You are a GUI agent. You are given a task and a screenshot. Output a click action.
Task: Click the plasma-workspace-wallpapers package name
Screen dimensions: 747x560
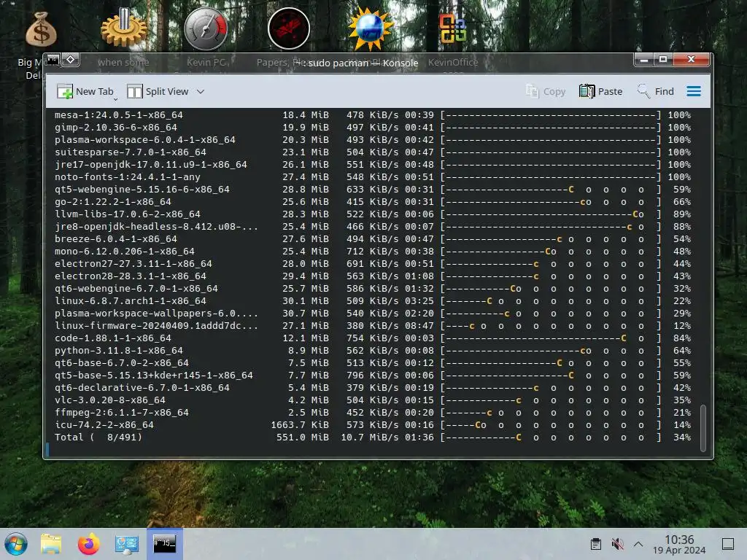(156, 313)
